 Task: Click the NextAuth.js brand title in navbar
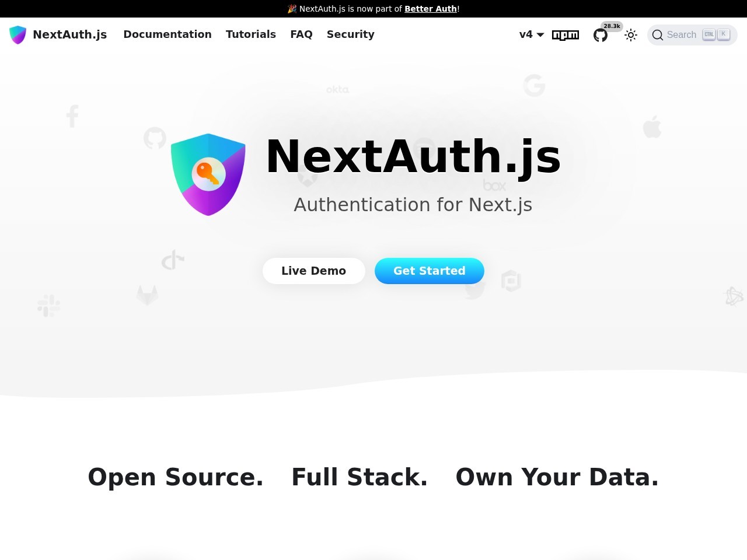[70, 34]
